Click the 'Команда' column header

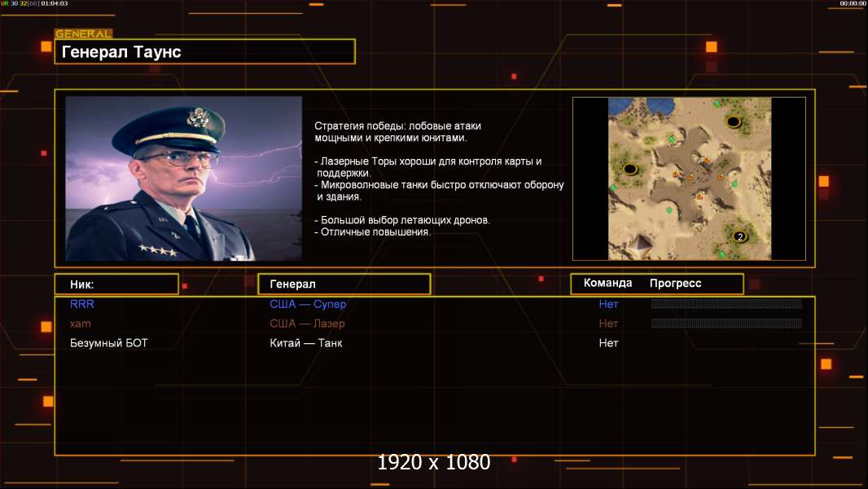point(607,283)
